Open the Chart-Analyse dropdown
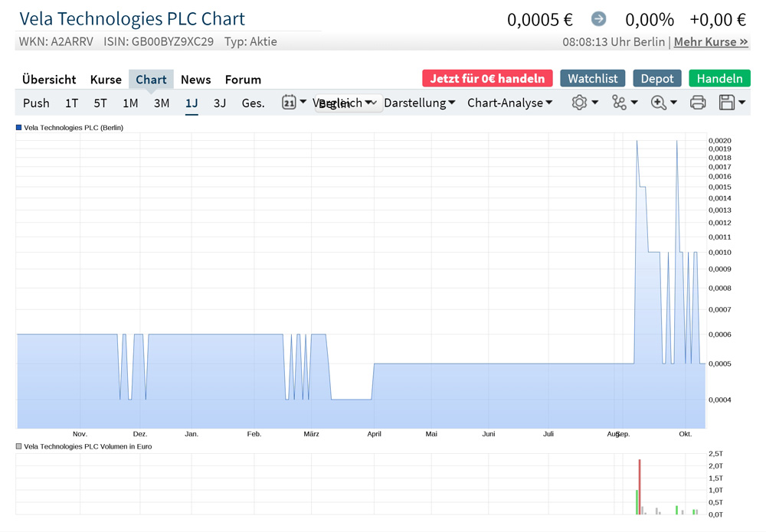The image size is (766, 532). click(509, 103)
